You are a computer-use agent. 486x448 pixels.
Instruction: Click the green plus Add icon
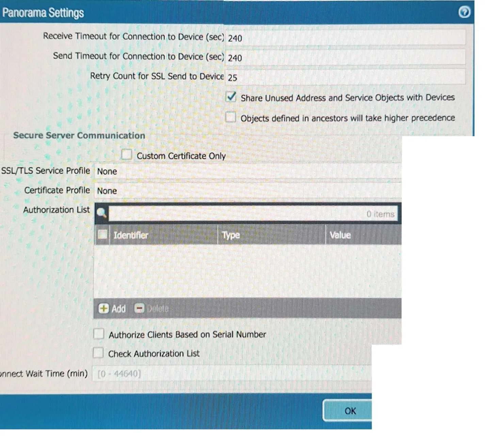pos(103,308)
